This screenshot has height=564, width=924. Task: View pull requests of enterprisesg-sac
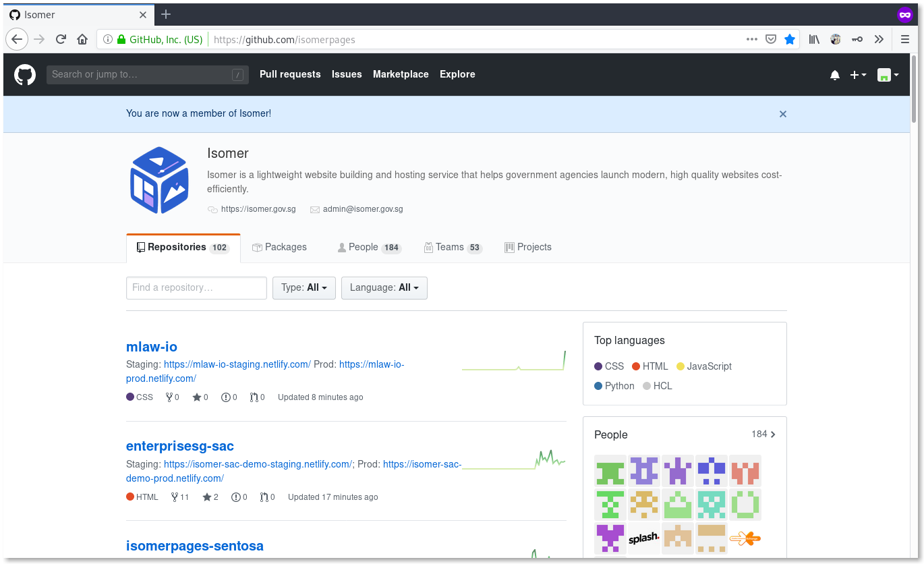click(x=268, y=497)
